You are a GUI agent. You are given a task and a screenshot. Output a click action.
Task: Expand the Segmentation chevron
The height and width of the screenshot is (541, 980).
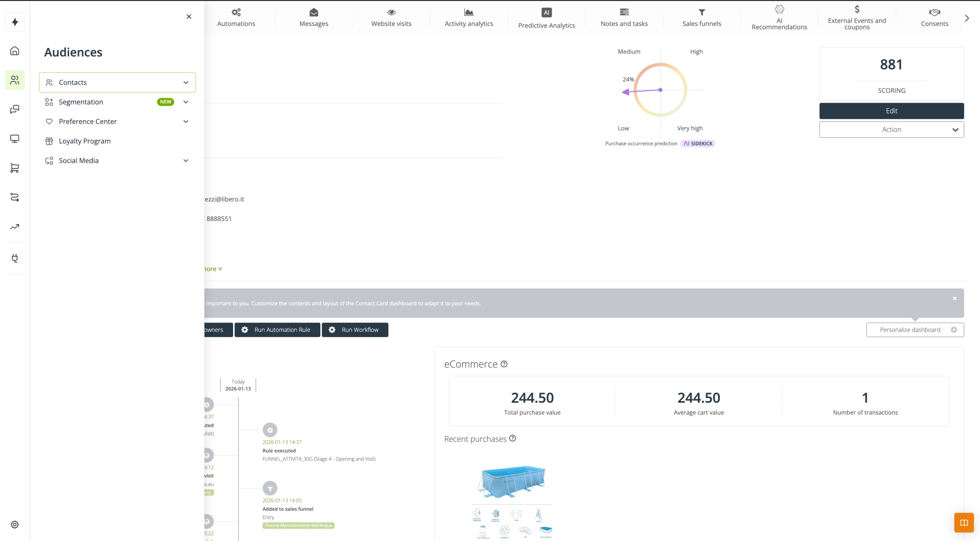[186, 102]
